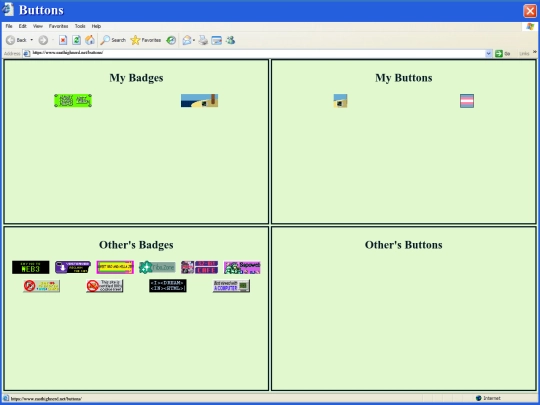Click the small beach button in My Buttons
The width and height of the screenshot is (540, 405).
point(340,101)
